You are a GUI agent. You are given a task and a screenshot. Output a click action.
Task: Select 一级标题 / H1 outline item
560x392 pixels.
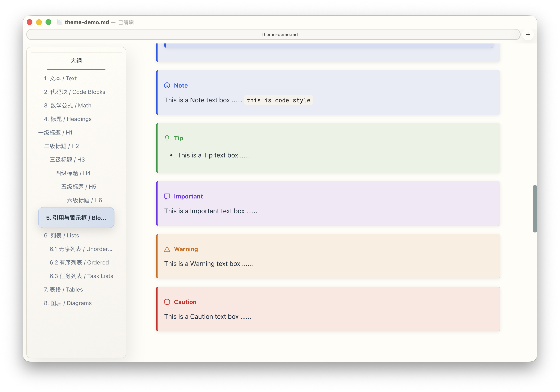click(x=55, y=132)
